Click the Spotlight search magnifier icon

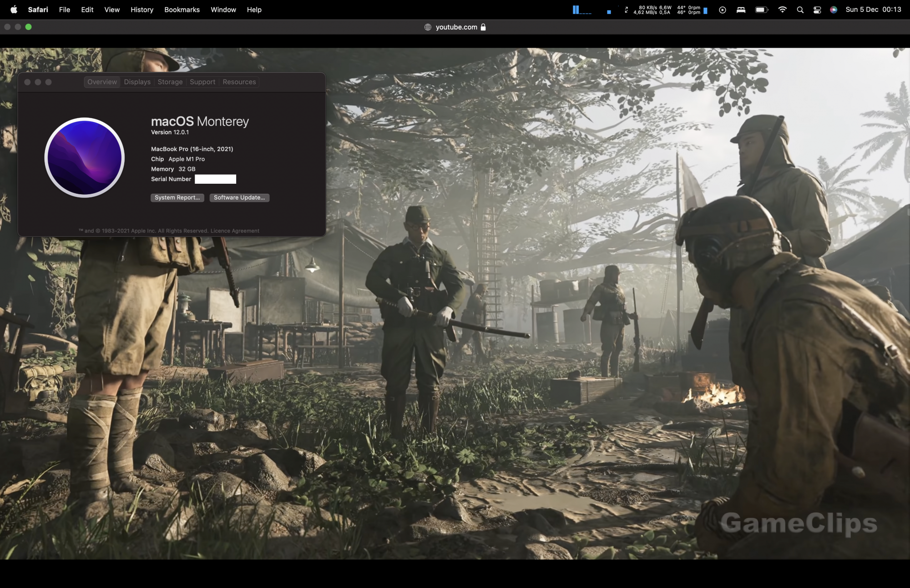point(800,10)
